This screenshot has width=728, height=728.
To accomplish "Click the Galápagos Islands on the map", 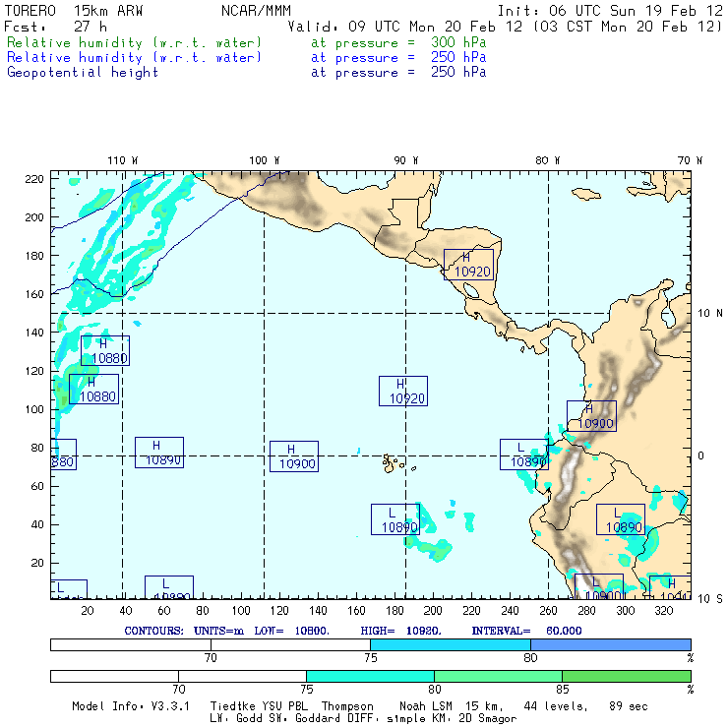I will pos(393,461).
